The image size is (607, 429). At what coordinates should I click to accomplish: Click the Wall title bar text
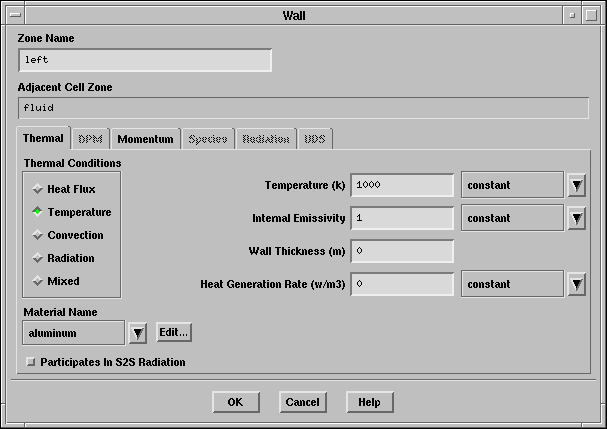point(294,16)
